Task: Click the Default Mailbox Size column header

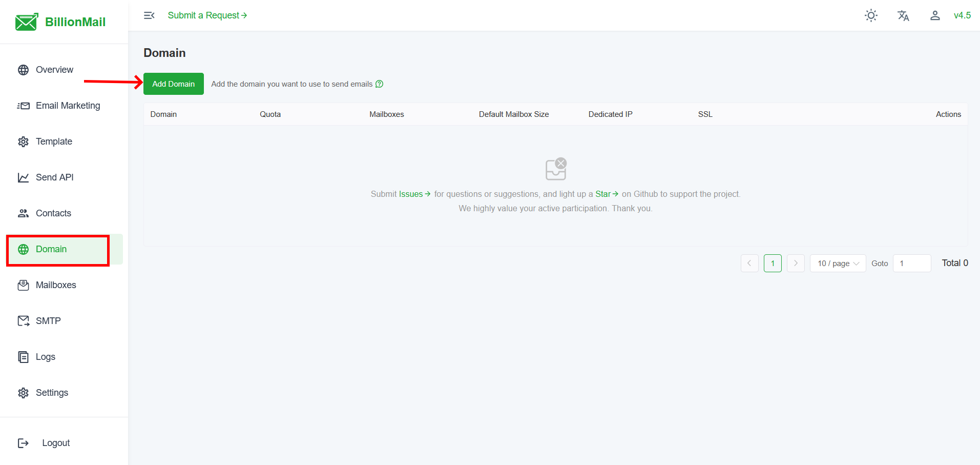Action: click(514, 114)
